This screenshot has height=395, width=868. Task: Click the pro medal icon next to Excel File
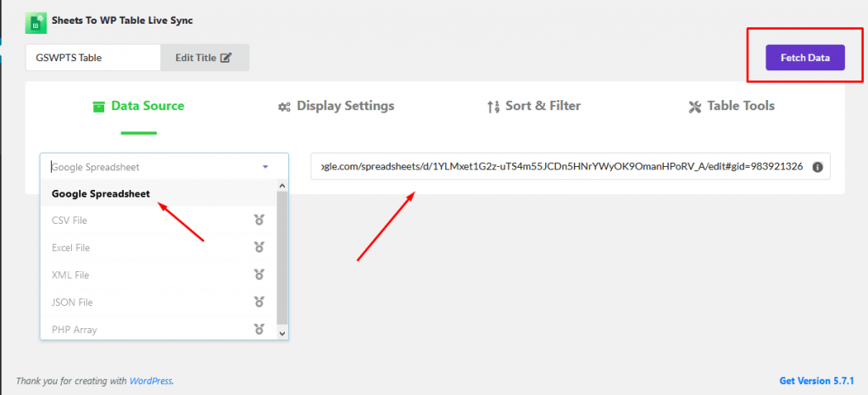point(259,248)
